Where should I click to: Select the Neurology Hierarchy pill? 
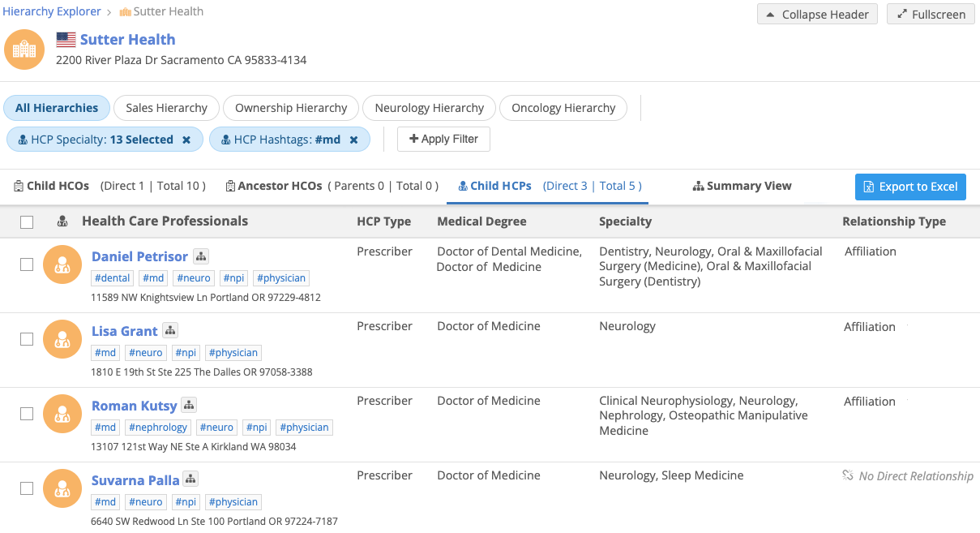tap(429, 108)
